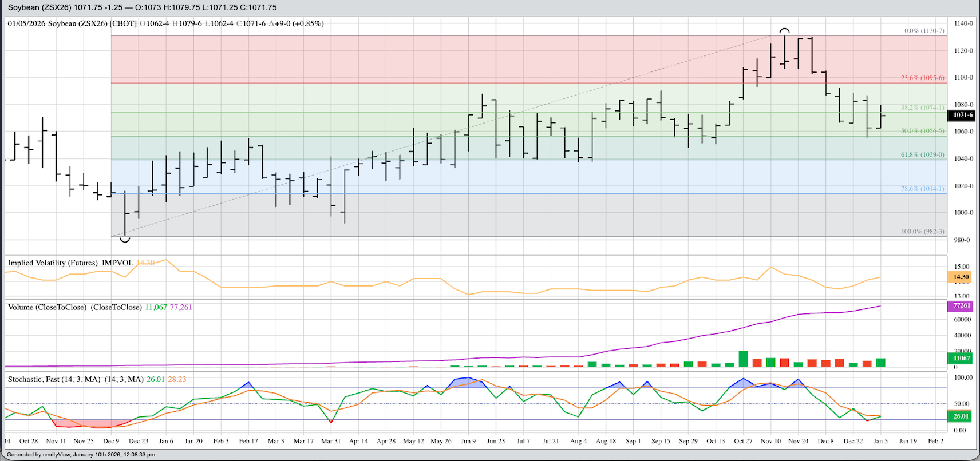Click the purple 77261 volume tag

961,305
